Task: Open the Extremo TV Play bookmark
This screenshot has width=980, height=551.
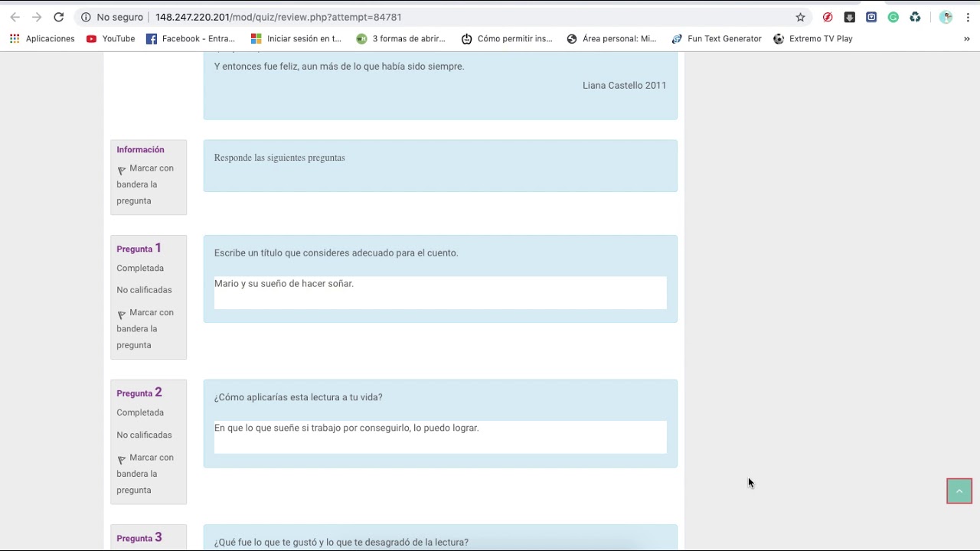Action: 813,38
